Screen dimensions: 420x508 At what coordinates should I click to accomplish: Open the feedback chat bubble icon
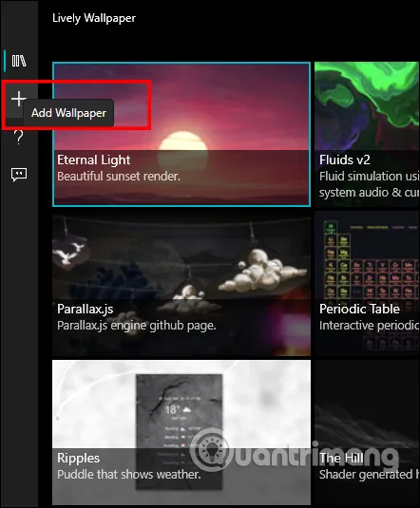(19, 175)
